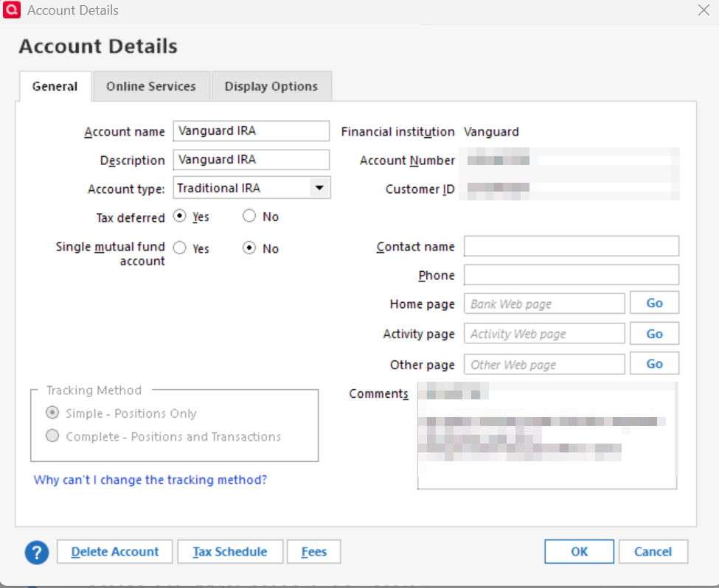This screenshot has width=719, height=588.
Task: Close the Account Details dialog
Action: point(704,10)
